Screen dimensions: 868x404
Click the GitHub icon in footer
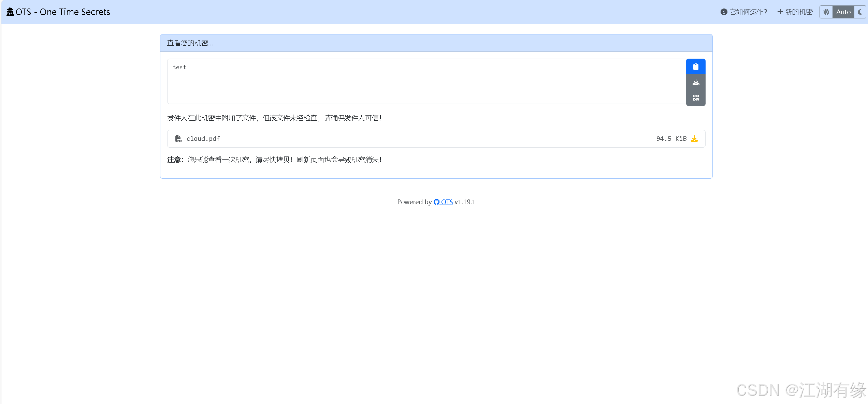tap(436, 202)
